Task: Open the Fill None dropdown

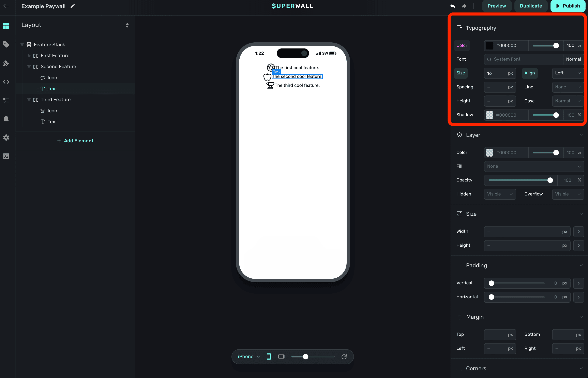Action: pos(533,166)
